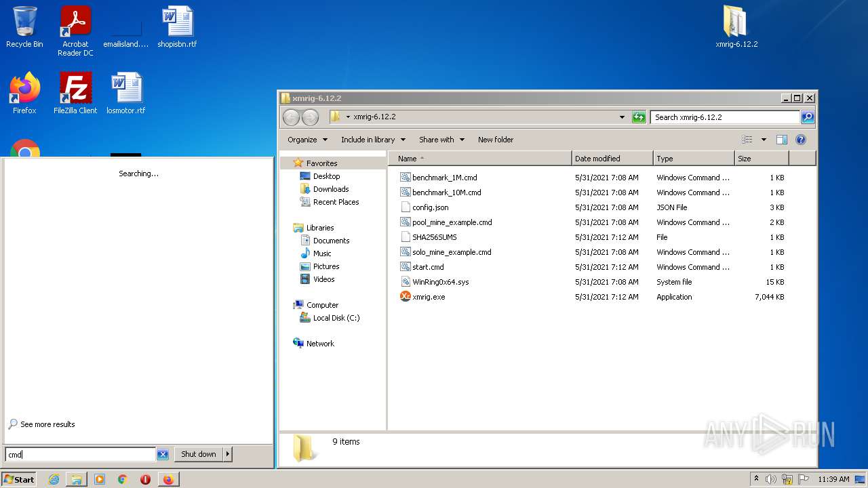
Task: Open the Recycle Bin desktop icon
Action: pos(24,27)
